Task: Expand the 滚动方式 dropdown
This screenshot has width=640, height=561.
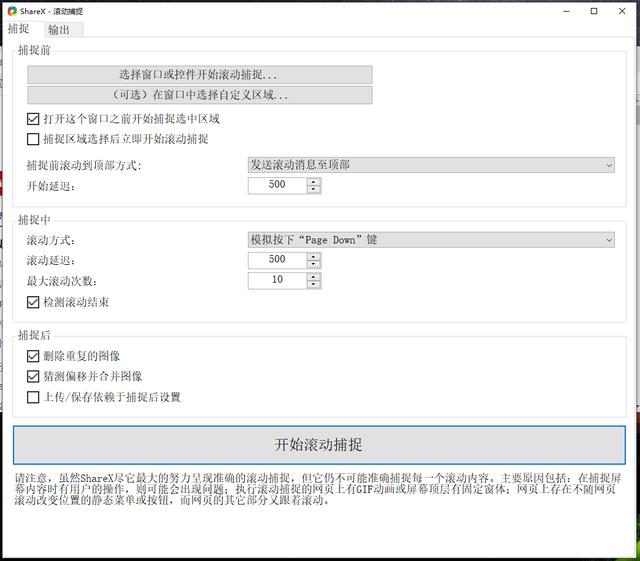Action: [431, 240]
